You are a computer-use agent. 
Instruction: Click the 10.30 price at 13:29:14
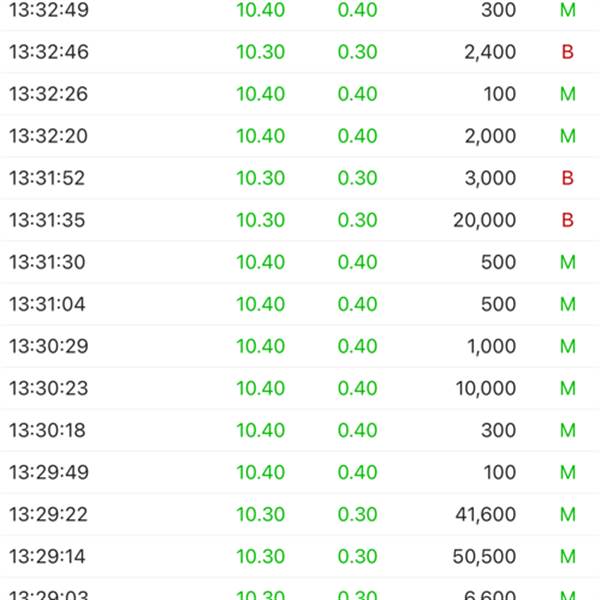click(x=261, y=556)
